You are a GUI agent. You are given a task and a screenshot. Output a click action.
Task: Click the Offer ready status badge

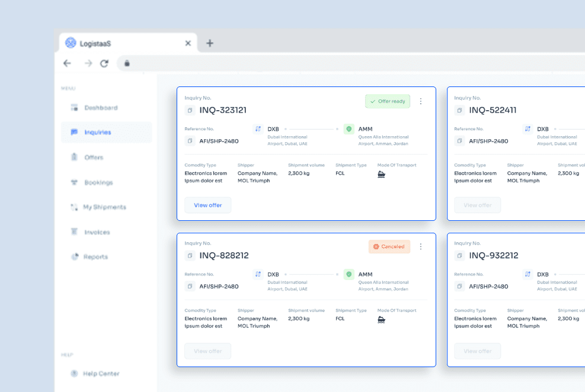point(388,101)
